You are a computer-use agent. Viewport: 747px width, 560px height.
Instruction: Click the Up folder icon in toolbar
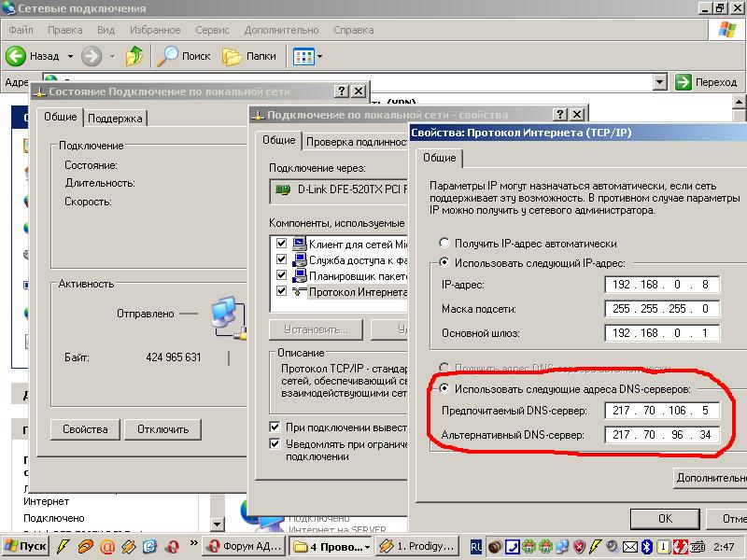click(135, 56)
